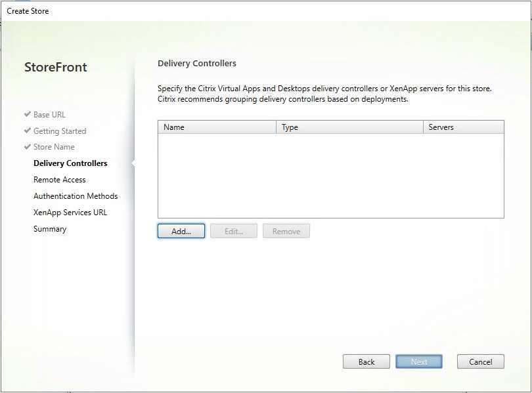Click the Base URL step label
Viewport: 532px width, 393px height.
coord(49,114)
